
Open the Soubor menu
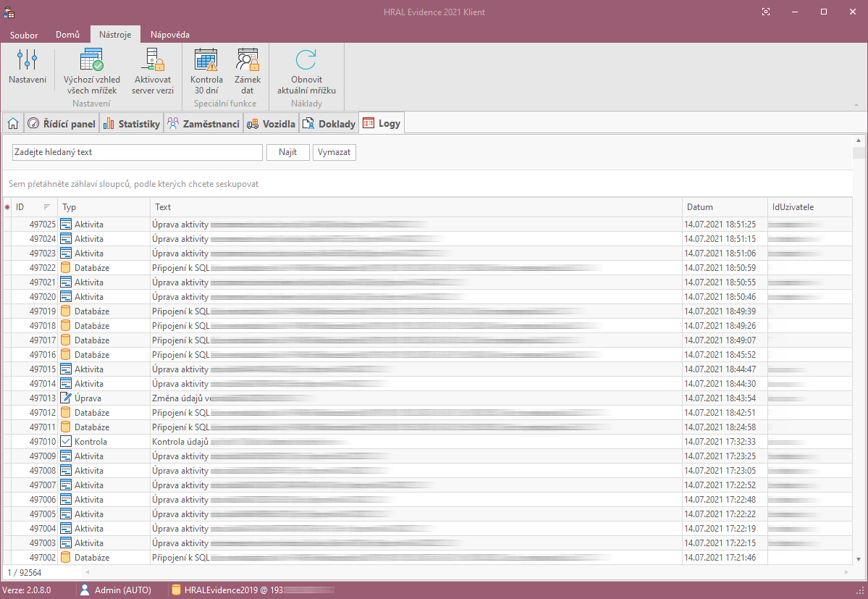tap(24, 35)
